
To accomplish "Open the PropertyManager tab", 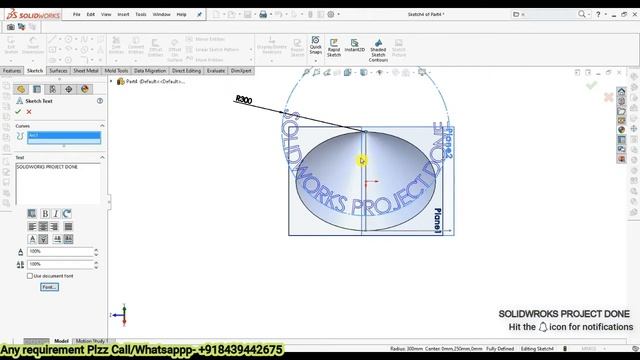I will 37,89.
